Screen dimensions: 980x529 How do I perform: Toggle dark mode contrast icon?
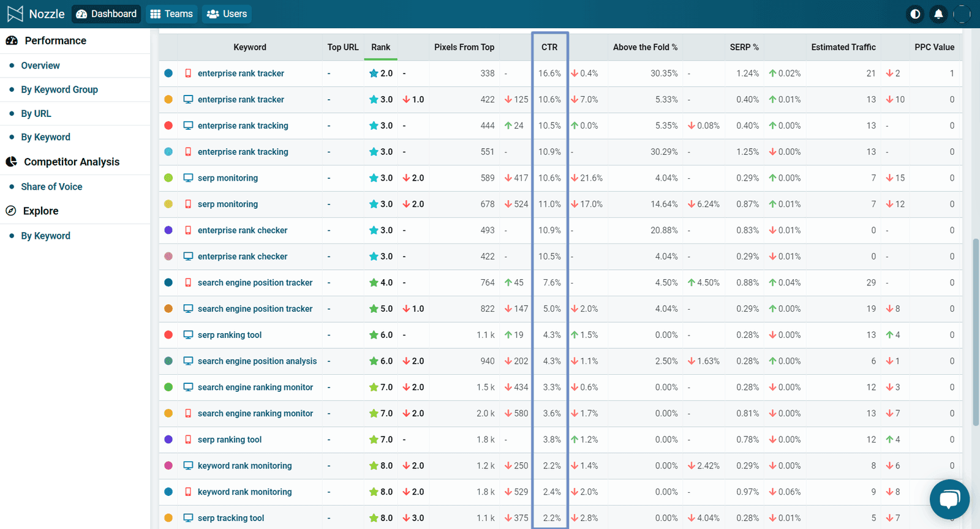(915, 13)
